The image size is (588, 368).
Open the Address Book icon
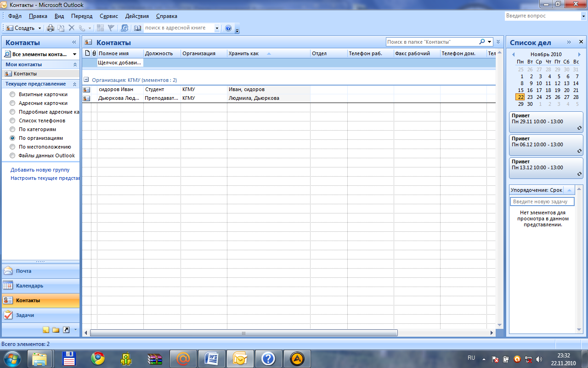(x=137, y=28)
